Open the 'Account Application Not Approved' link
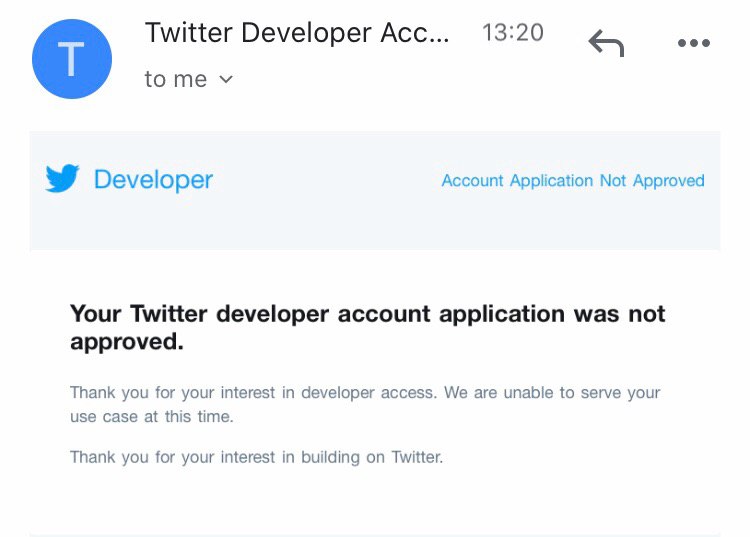The image size is (750, 537). pyautogui.click(x=573, y=181)
